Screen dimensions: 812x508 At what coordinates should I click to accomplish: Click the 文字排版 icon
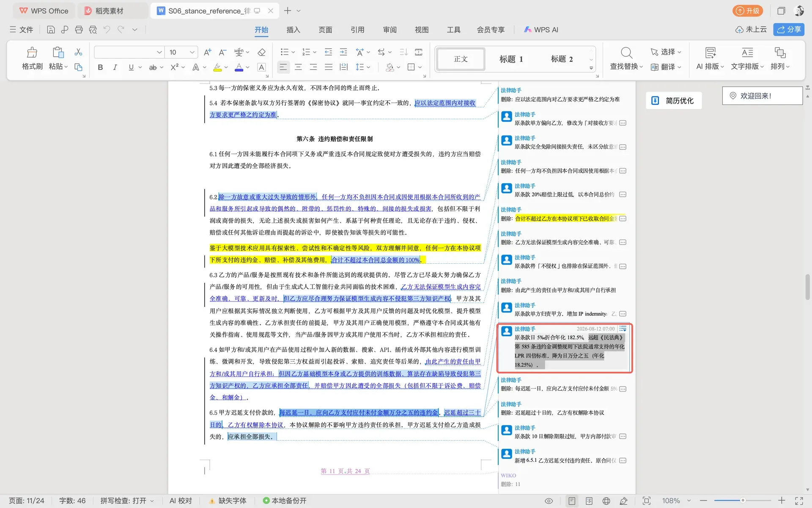click(747, 52)
